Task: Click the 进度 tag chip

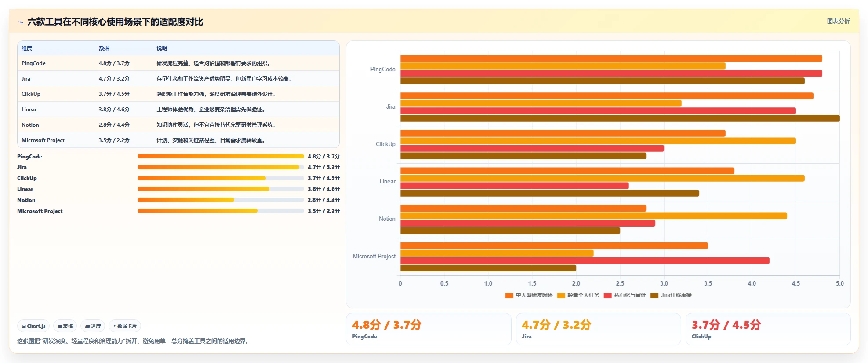Action: 93,326
